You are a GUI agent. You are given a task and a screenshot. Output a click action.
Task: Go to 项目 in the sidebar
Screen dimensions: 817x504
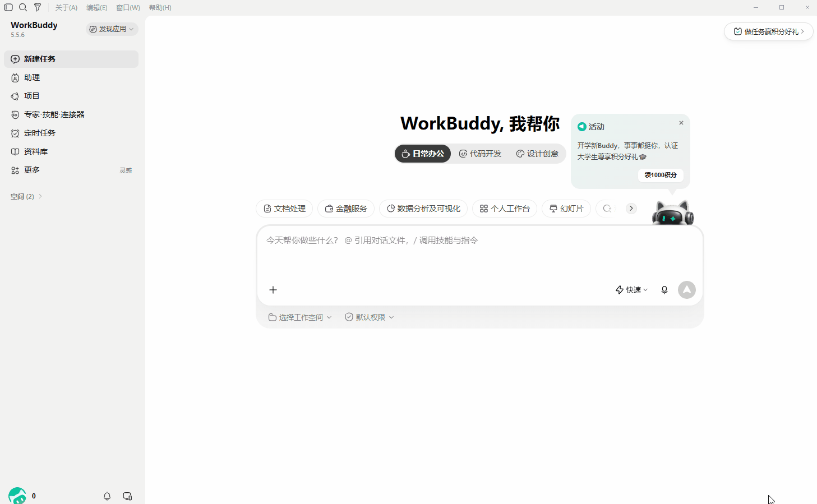pyautogui.click(x=71, y=96)
